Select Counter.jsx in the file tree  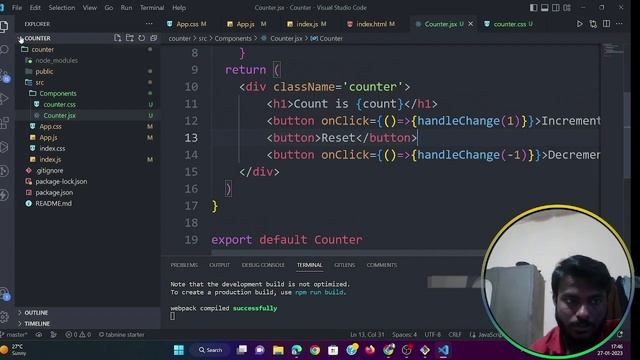coord(59,116)
